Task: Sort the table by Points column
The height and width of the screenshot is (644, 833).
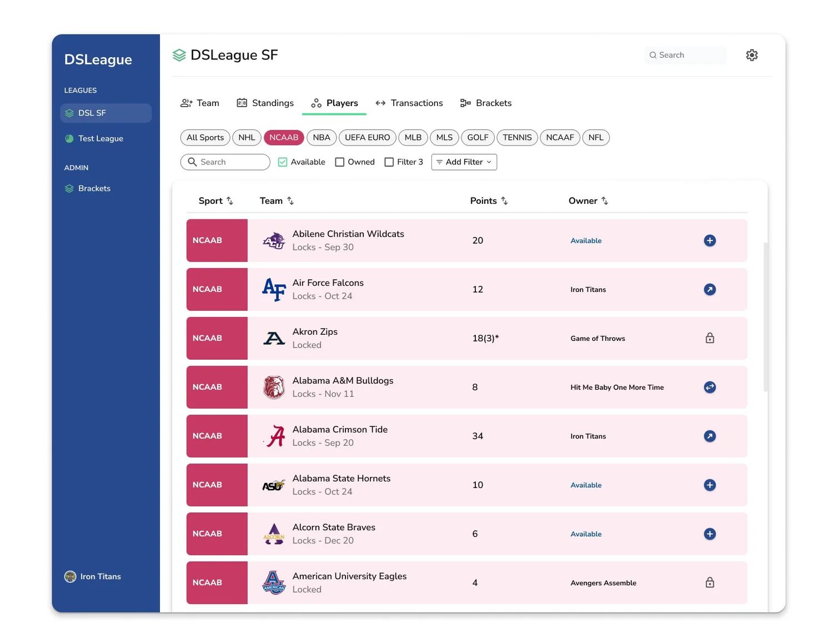Action: click(489, 201)
